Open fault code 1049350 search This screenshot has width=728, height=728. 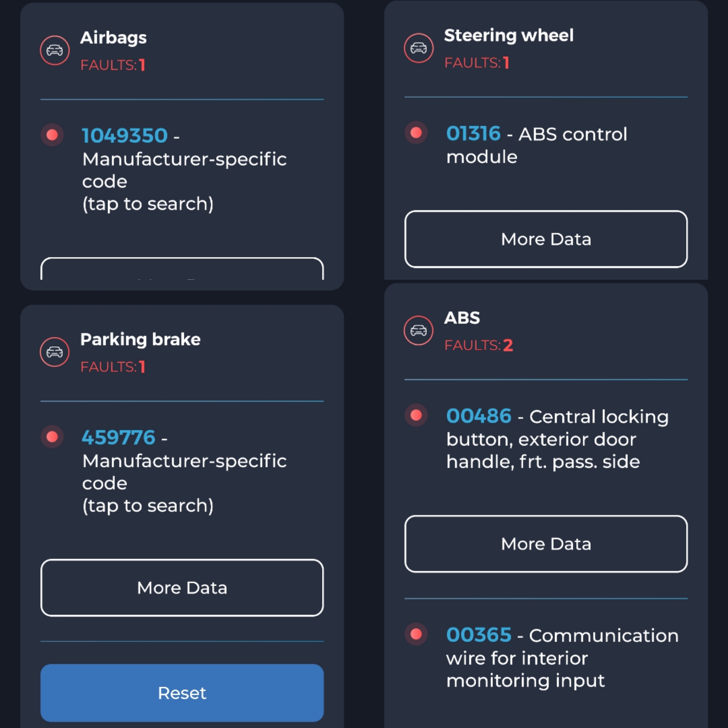point(184,169)
